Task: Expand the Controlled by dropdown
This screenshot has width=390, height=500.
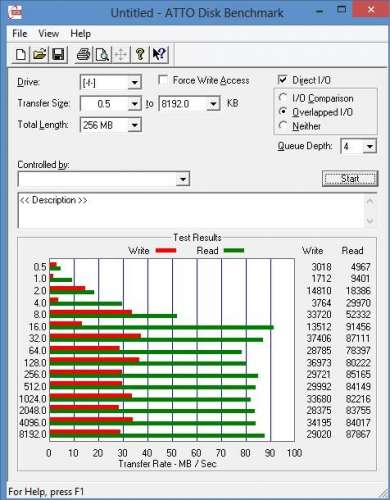Action: pyautogui.click(x=183, y=179)
